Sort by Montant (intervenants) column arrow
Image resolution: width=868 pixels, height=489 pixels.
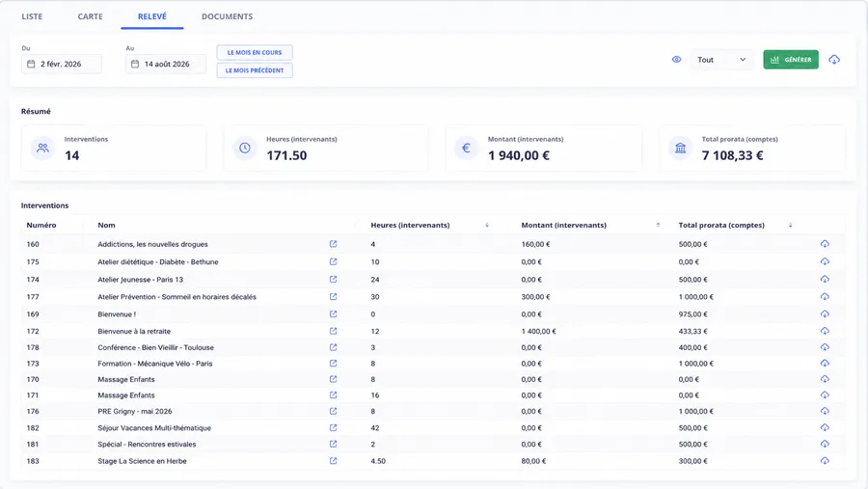pos(658,225)
